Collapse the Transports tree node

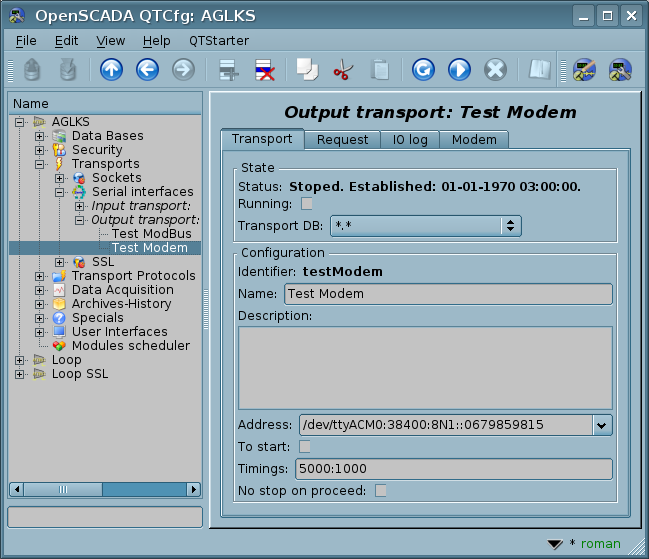coord(39,164)
